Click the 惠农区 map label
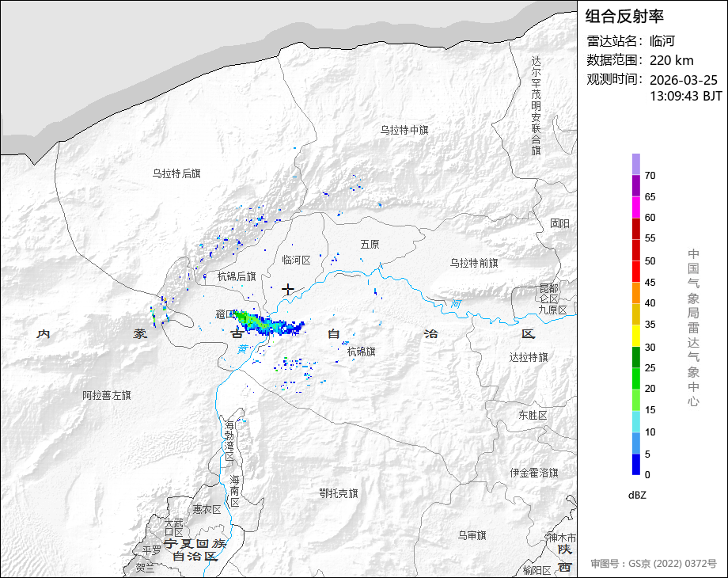Viewport: 728px width, 578px height. point(207,510)
